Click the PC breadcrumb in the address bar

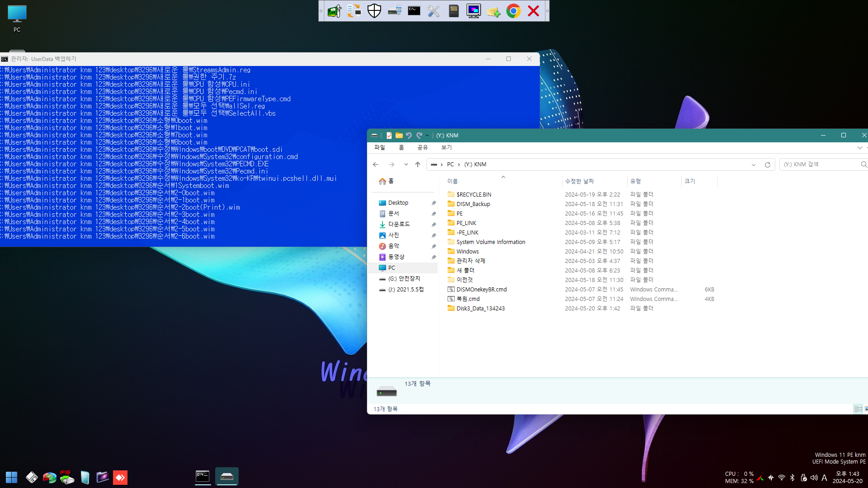[450, 164]
